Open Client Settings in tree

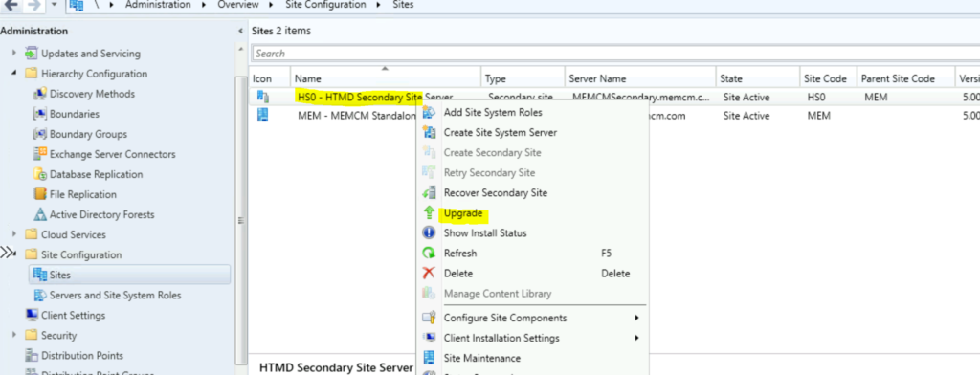[73, 315]
